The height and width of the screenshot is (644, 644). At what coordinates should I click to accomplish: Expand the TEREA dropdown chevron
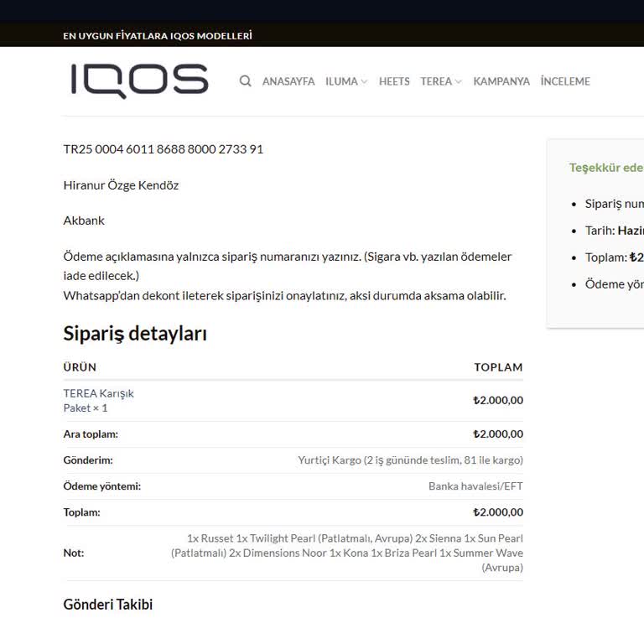(459, 81)
